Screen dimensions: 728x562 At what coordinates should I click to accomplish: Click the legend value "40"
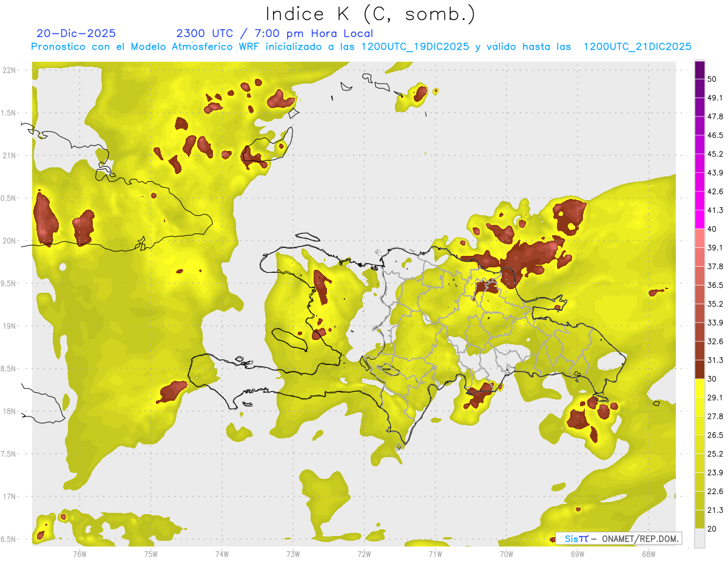coord(712,229)
